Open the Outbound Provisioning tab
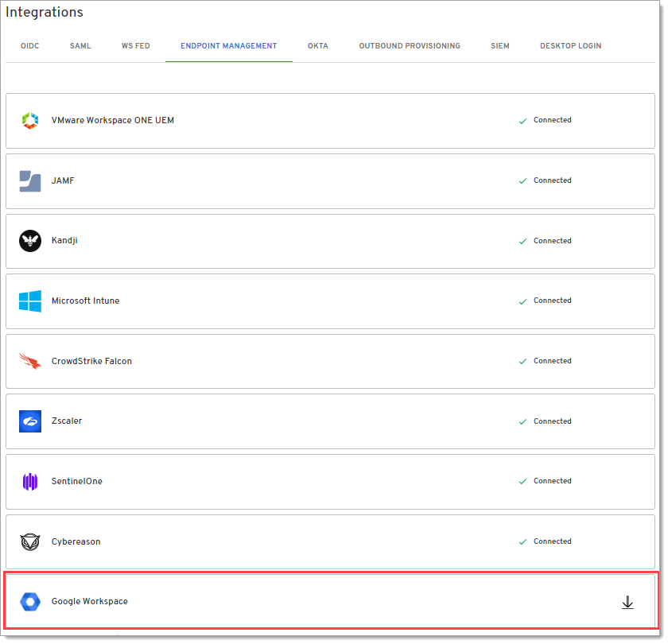668x644 pixels. click(x=410, y=46)
